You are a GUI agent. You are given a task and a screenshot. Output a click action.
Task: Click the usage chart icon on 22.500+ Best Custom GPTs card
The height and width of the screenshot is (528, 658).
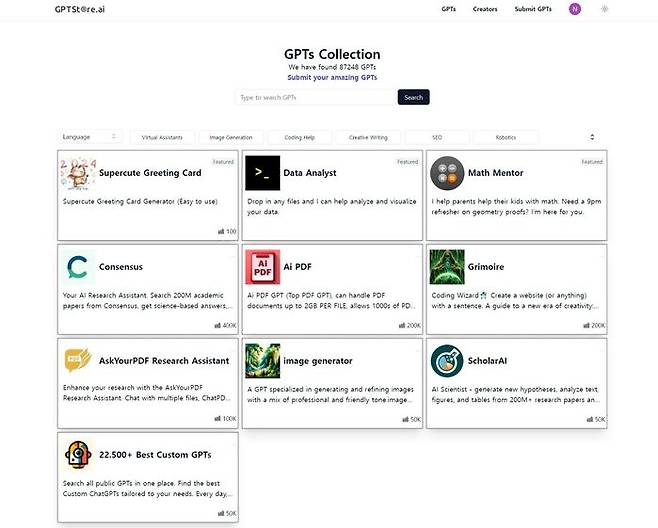pos(221,513)
